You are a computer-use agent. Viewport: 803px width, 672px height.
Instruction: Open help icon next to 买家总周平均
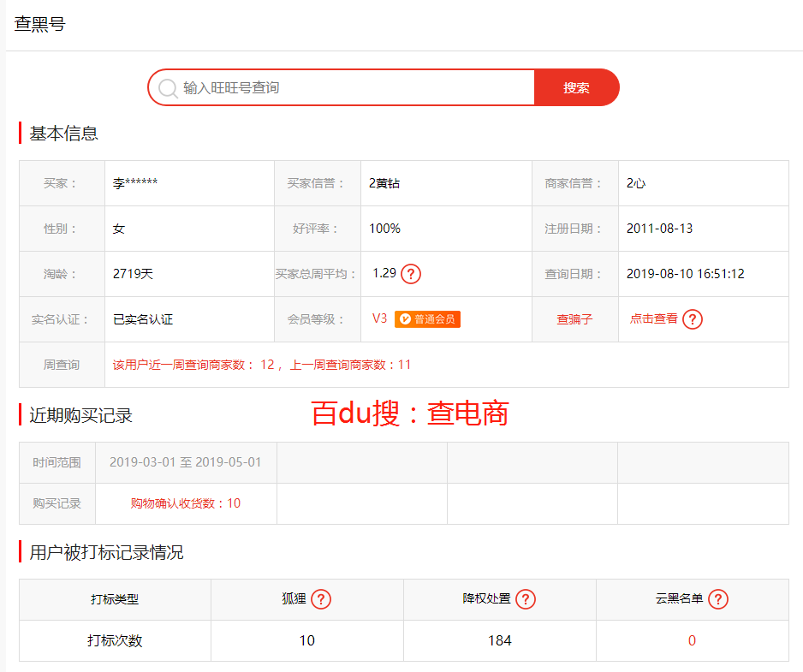click(409, 273)
